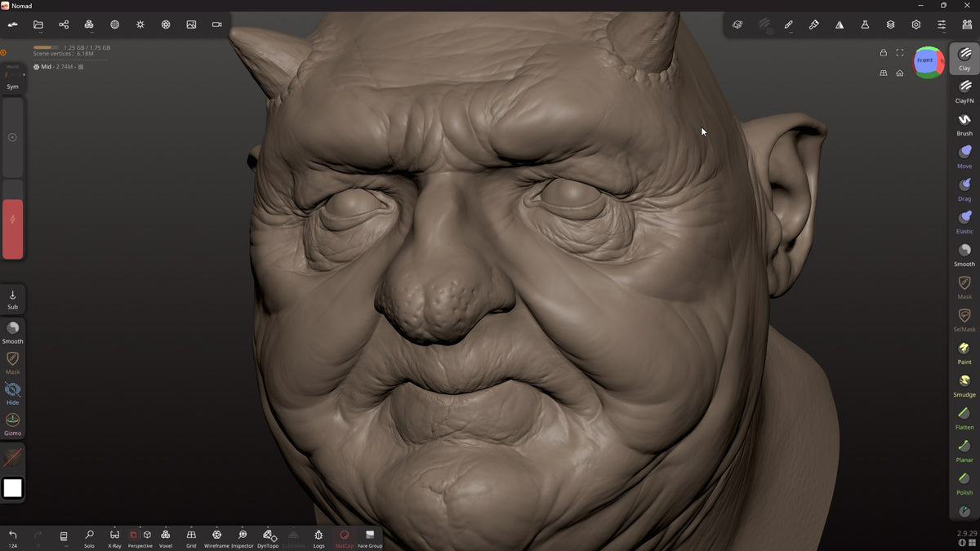Select the Move tool
The width and height of the screenshot is (980, 551).
[x=964, y=157]
